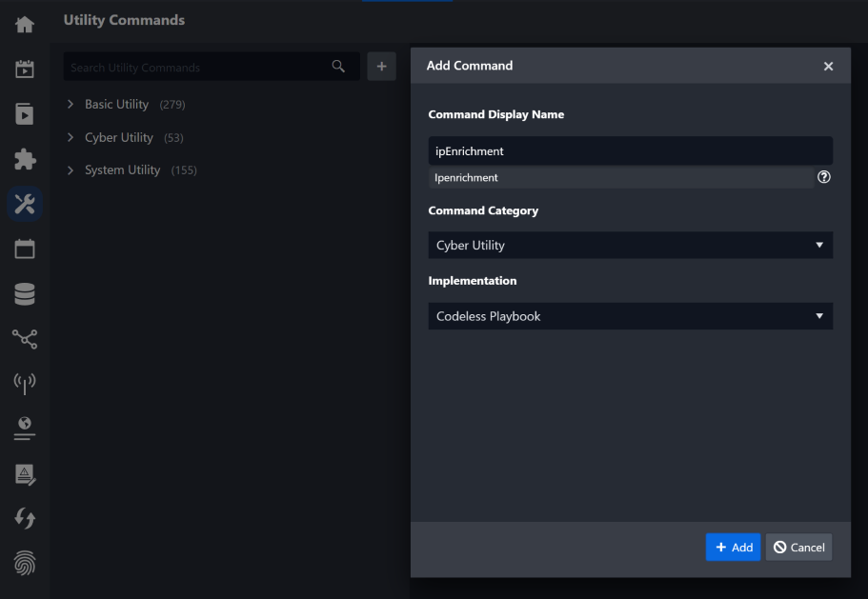Open the Home icon in the sidebar
868x599 pixels.
[24, 24]
